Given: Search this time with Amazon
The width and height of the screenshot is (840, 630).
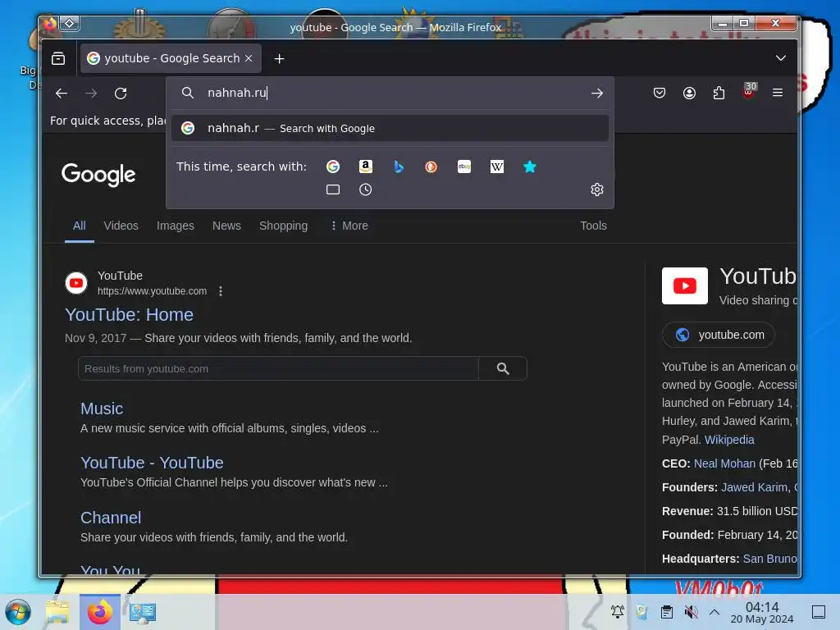Looking at the screenshot, I should pos(365,167).
